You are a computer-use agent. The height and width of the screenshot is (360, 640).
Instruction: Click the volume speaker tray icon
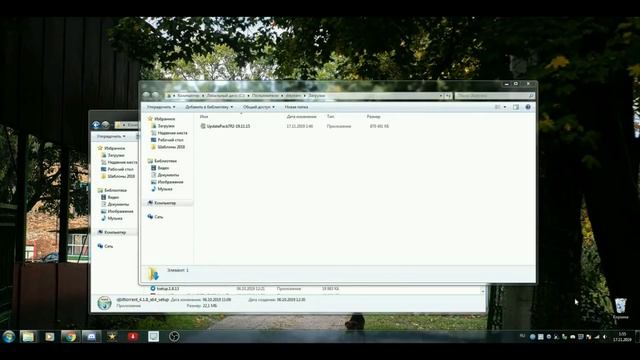point(605,337)
